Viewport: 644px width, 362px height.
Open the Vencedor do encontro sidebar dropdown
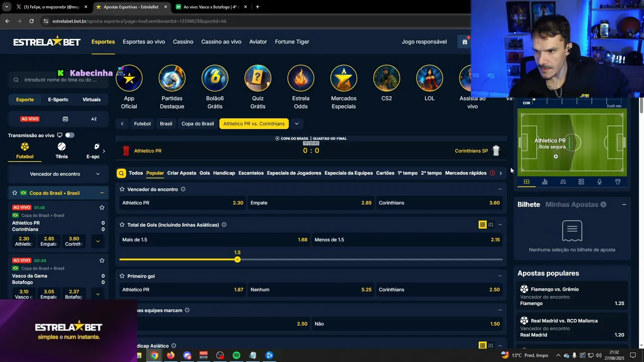[x=58, y=174]
